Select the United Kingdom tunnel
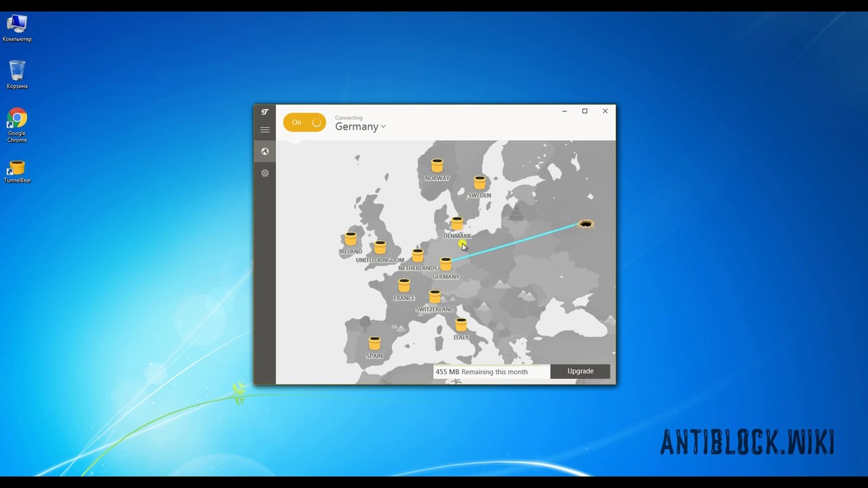This screenshot has width=868, height=488. (x=380, y=247)
